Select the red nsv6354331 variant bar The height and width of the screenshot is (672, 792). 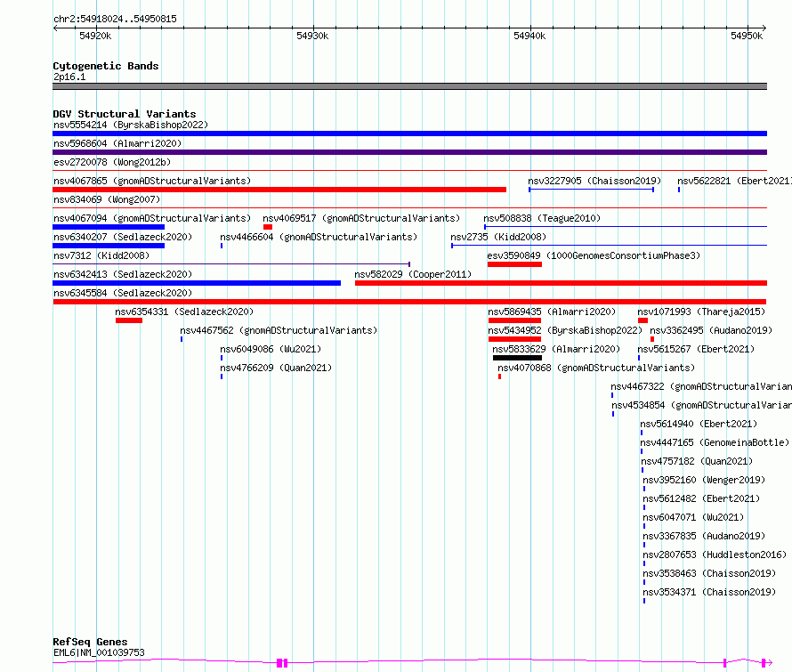[129, 320]
